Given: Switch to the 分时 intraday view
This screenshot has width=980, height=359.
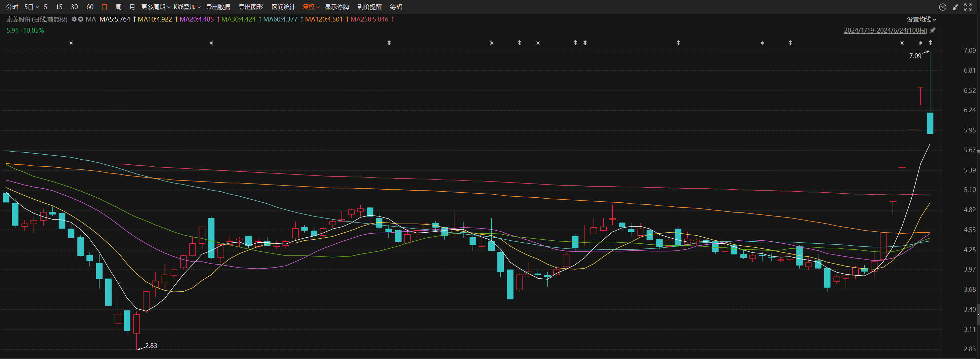Looking at the screenshot, I should tap(12, 7).
